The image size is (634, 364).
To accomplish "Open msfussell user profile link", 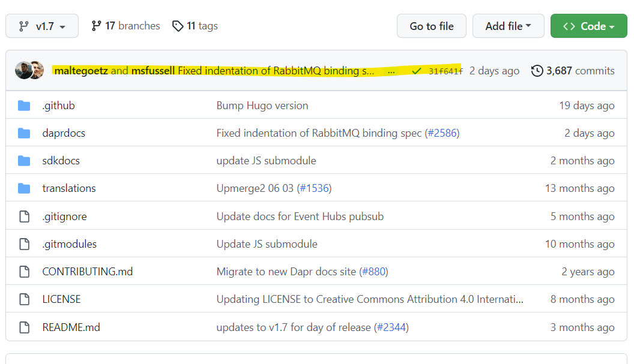I will [153, 71].
